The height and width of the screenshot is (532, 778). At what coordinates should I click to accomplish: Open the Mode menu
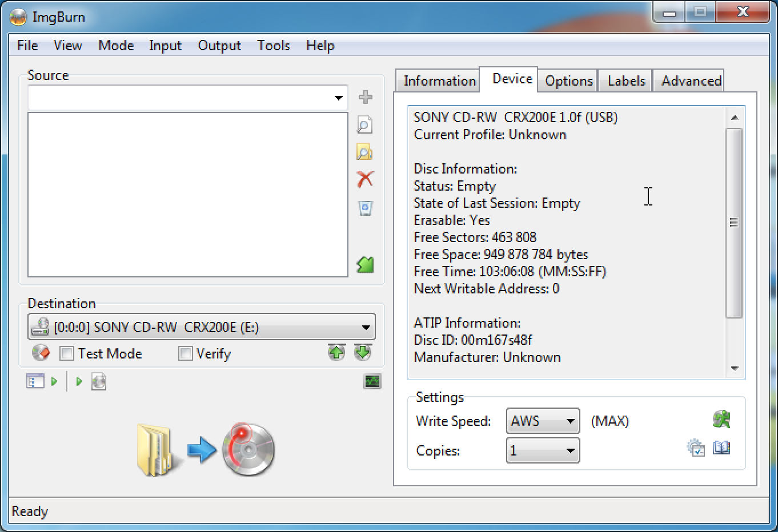coord(116,46)
